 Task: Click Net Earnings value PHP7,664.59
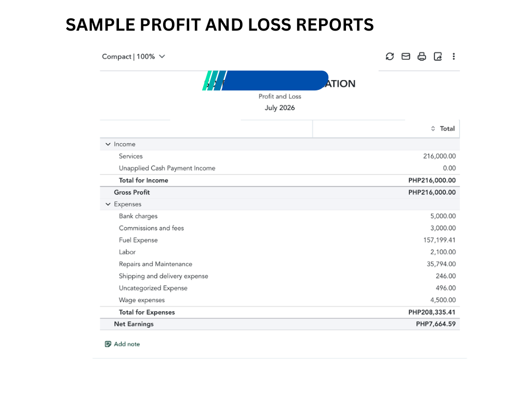pos(436,324)
